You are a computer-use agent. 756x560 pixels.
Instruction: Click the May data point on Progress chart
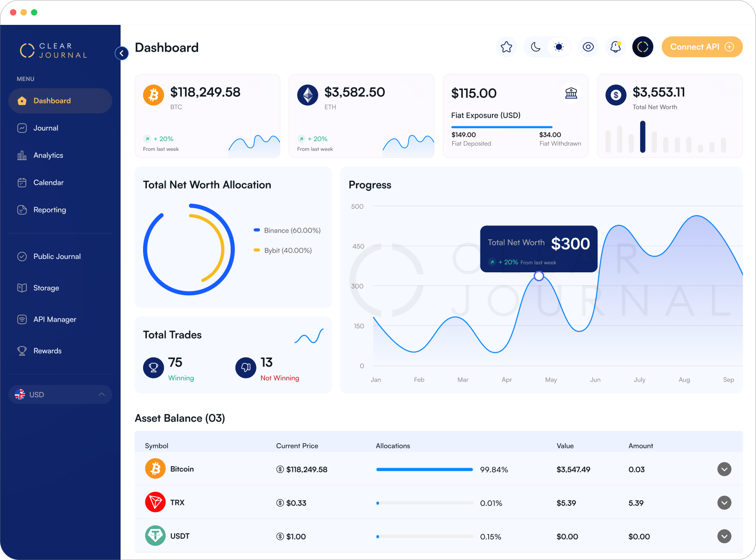point(539,276)
